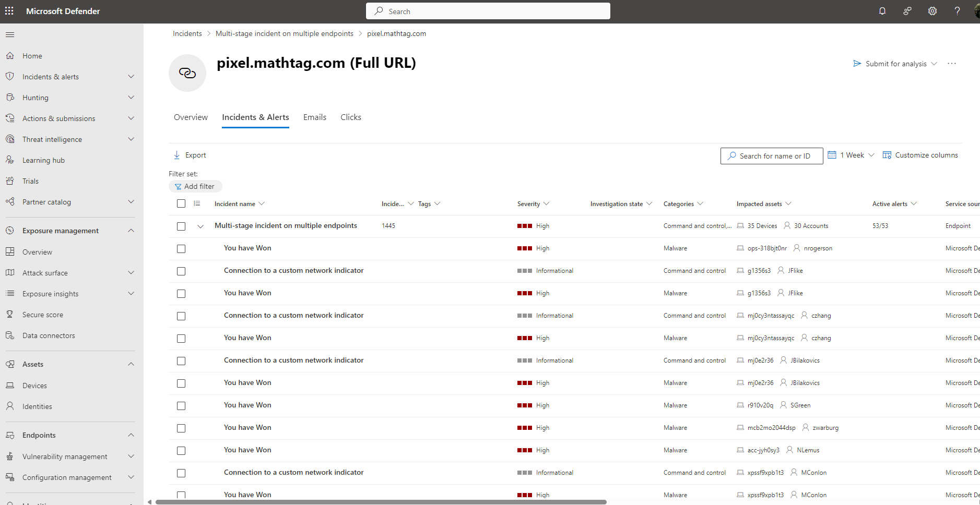This screenshot has height=505, width=980.
Task: Open device link ops-318bjt0nr
Action: click(767, 248)
